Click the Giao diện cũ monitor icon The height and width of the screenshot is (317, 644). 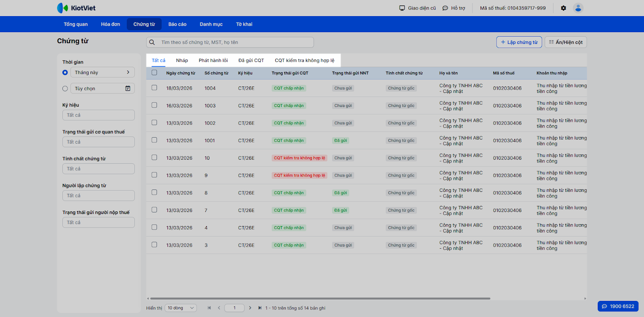402,8
